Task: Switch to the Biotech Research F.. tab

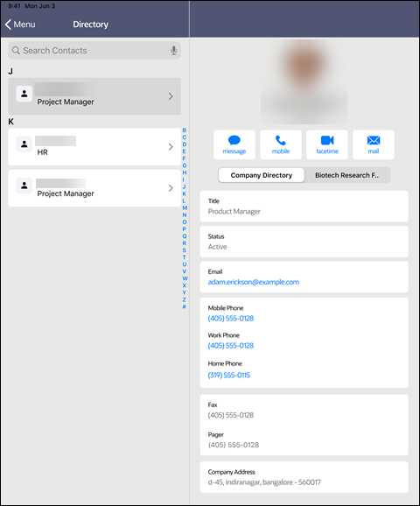Action: (347, 175)
